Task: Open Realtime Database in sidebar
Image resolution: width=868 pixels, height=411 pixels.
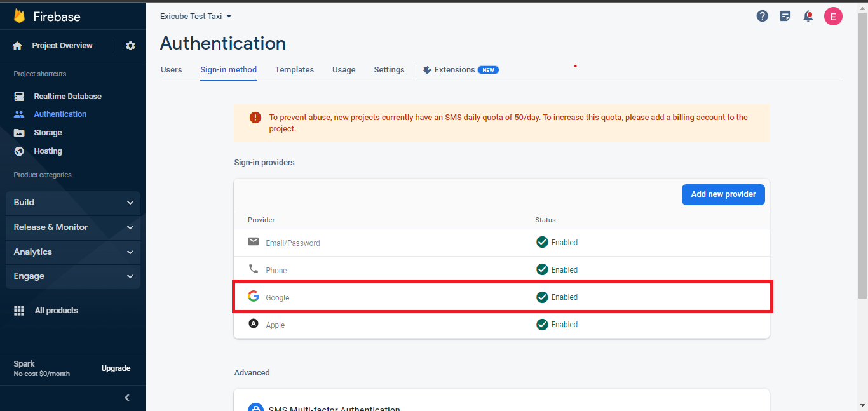Action: click(67, 97)
